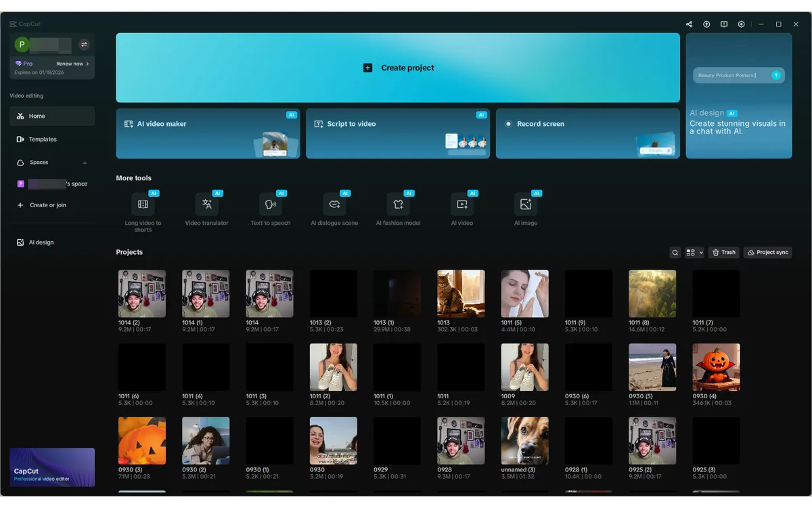
Task: Click project name "0928 (1)"
Action: (577, 470)
